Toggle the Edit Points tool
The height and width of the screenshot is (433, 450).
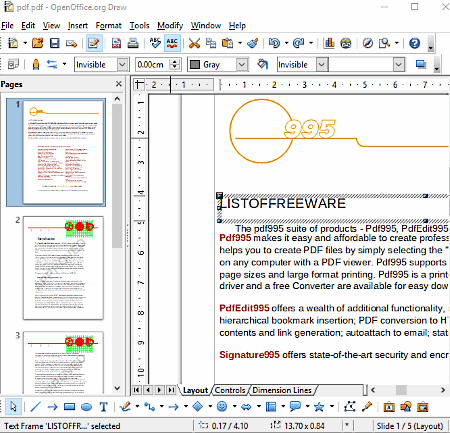pos(350,407)
